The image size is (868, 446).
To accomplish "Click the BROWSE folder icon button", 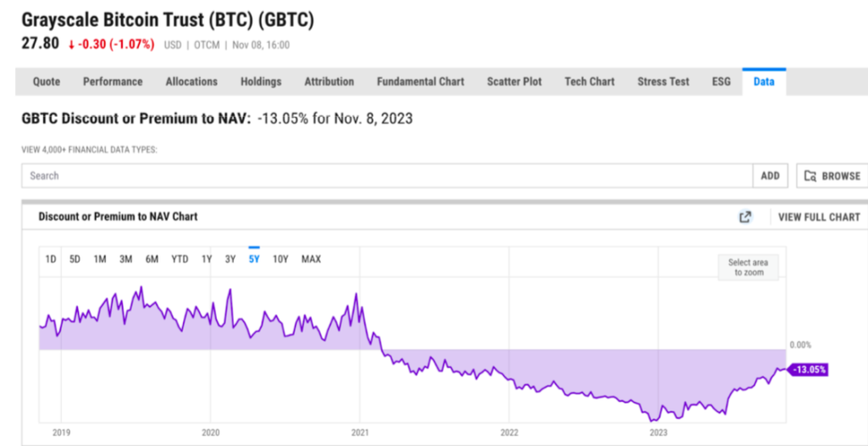I will [x=832, y=176].
